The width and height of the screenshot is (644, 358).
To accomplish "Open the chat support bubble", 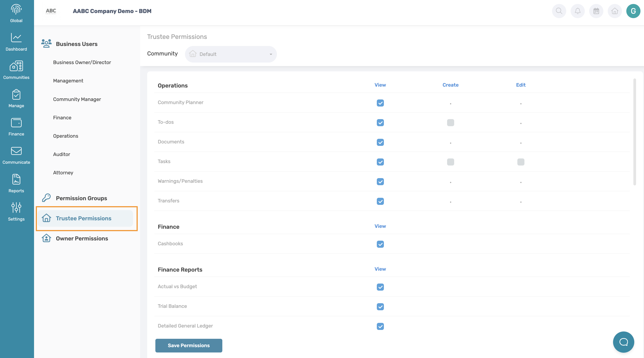I will [x=623, y=342].
